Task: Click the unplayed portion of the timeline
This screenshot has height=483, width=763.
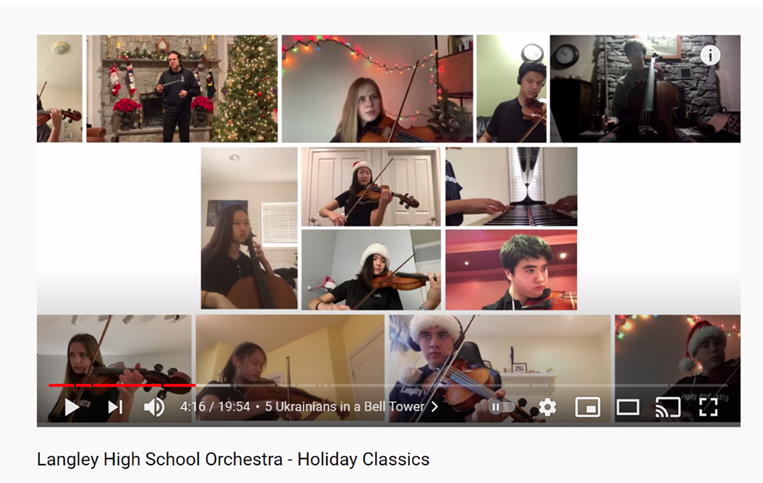Action: pos(462,385)
